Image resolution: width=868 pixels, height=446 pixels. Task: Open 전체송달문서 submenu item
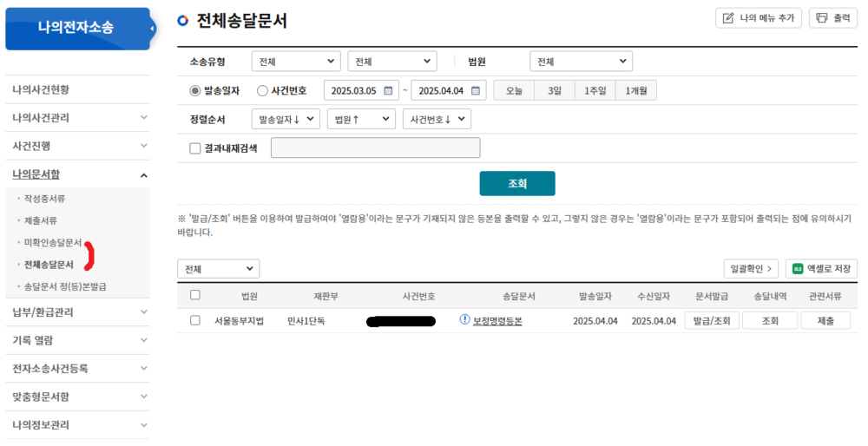coord(49,265)
